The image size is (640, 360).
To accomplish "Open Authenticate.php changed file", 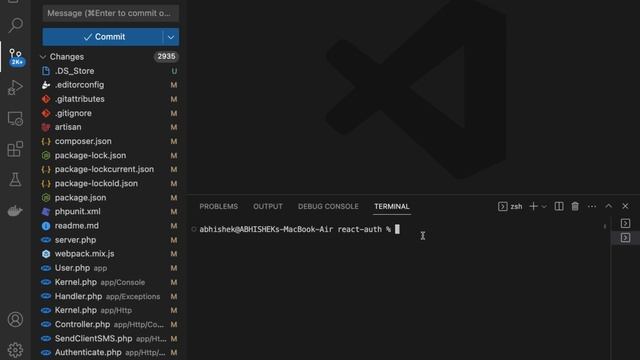I will (109, 353).
